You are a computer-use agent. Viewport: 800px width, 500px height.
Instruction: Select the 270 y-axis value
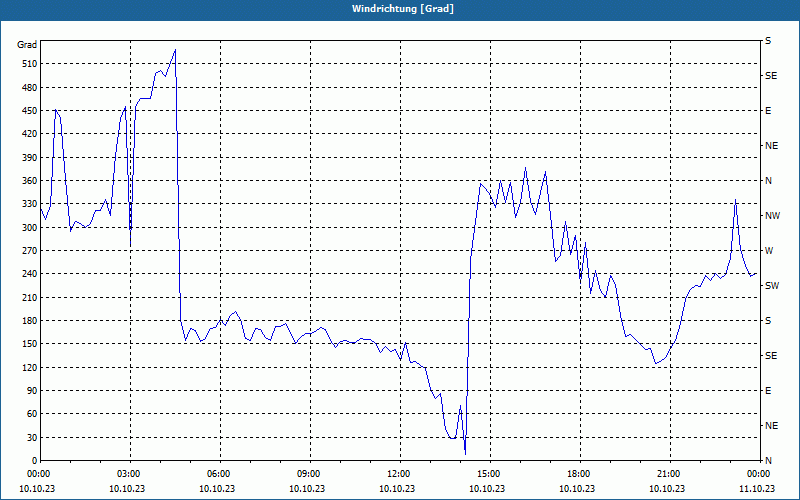[x=30, y=251]
